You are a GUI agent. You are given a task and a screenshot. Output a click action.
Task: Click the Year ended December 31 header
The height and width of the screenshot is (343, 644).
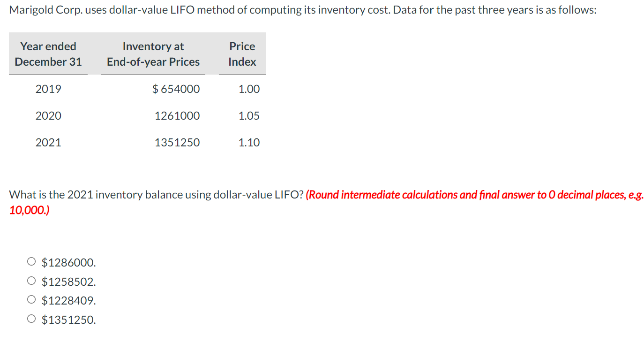tap(48, 54)
